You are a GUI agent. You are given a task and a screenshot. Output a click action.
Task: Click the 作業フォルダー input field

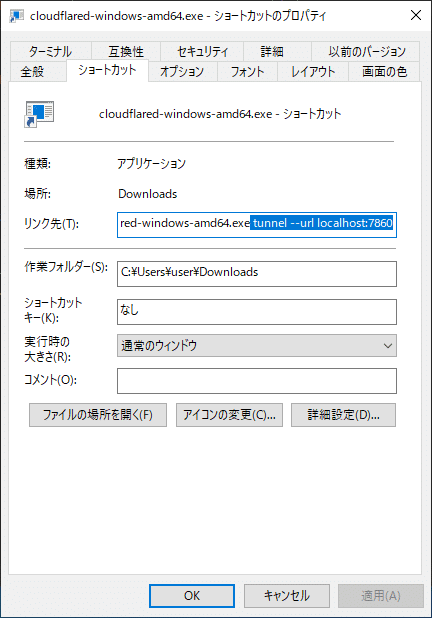(x=257, y=274)
